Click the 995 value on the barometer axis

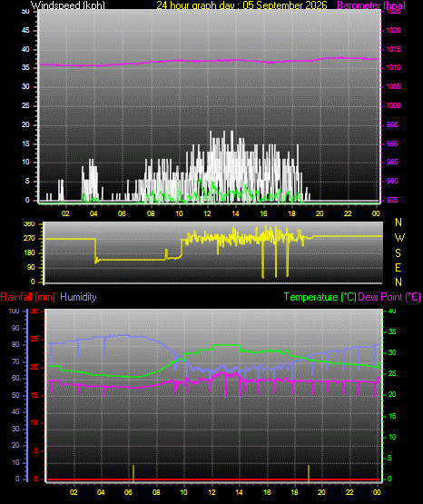pos(392,124)
